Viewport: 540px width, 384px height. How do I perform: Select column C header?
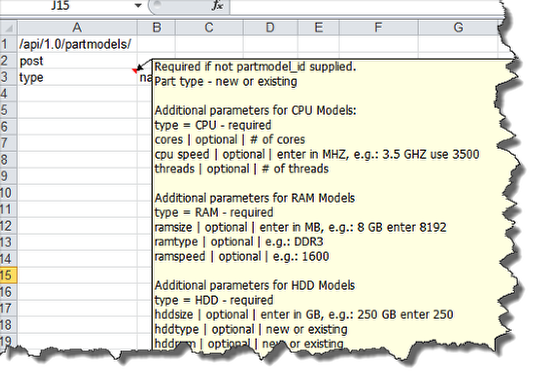tap(209, 28)
